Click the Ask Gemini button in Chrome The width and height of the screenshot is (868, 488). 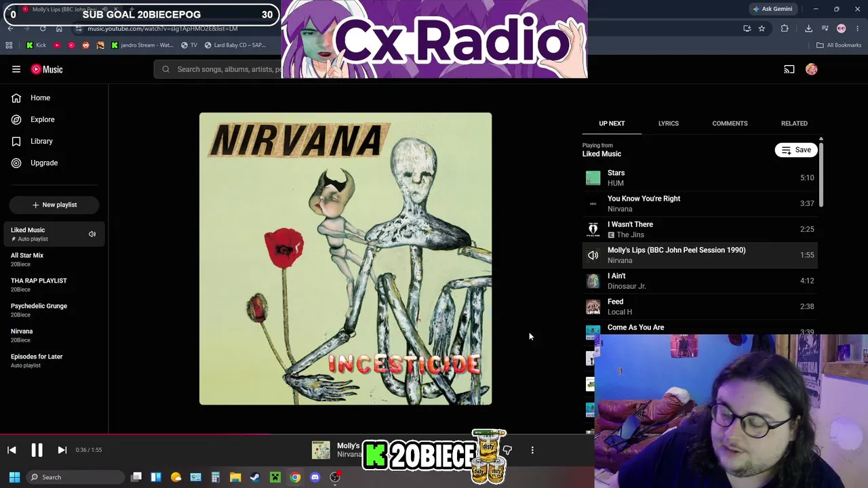772,9
